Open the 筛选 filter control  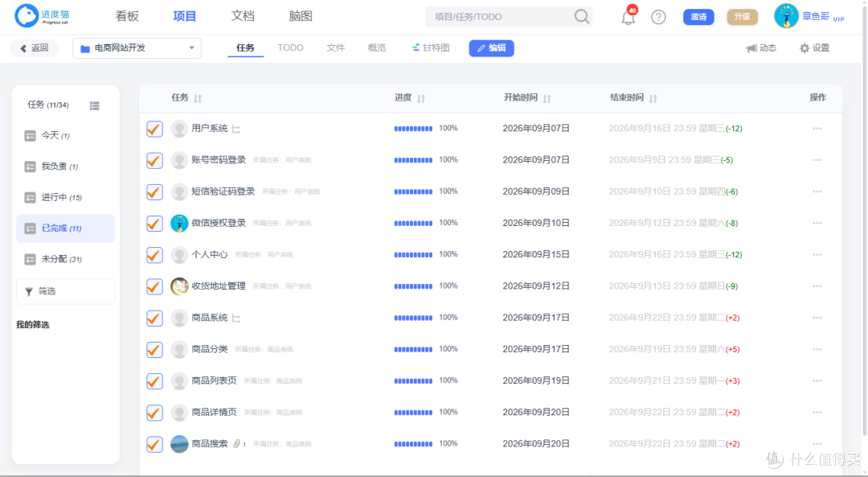point(65,291)
